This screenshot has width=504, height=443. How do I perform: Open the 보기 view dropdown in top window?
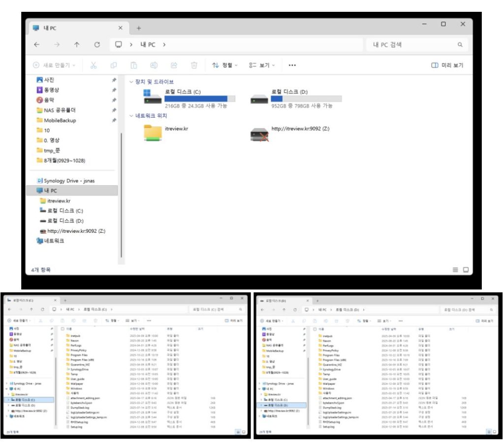262,65
